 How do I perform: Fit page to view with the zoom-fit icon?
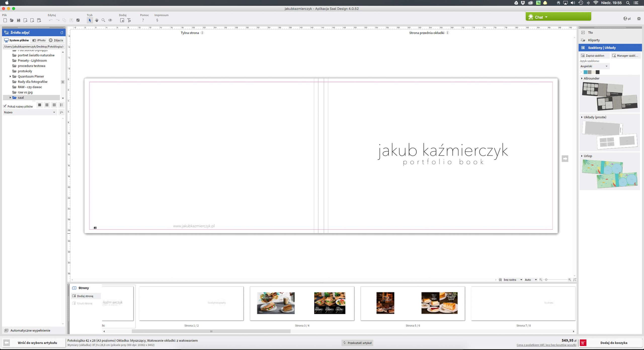click(575, 280)
